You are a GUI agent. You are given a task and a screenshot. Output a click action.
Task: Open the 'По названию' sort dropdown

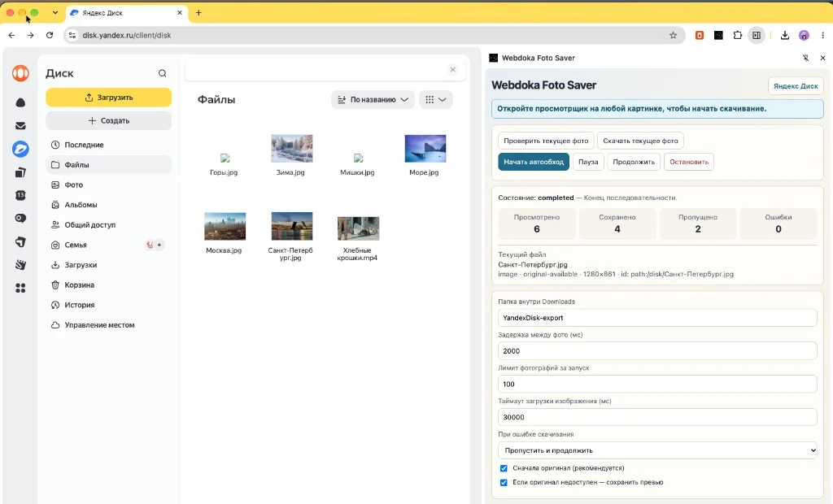point(373,99)
